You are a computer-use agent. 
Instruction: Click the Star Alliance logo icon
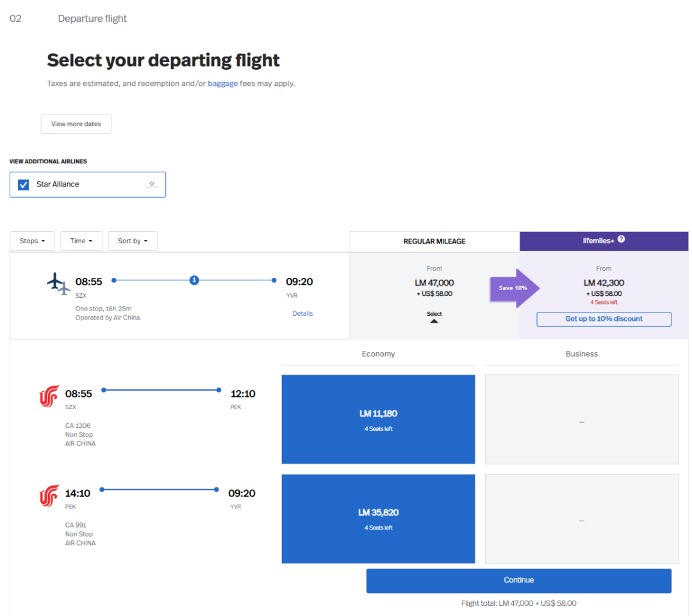pos(151,184)
